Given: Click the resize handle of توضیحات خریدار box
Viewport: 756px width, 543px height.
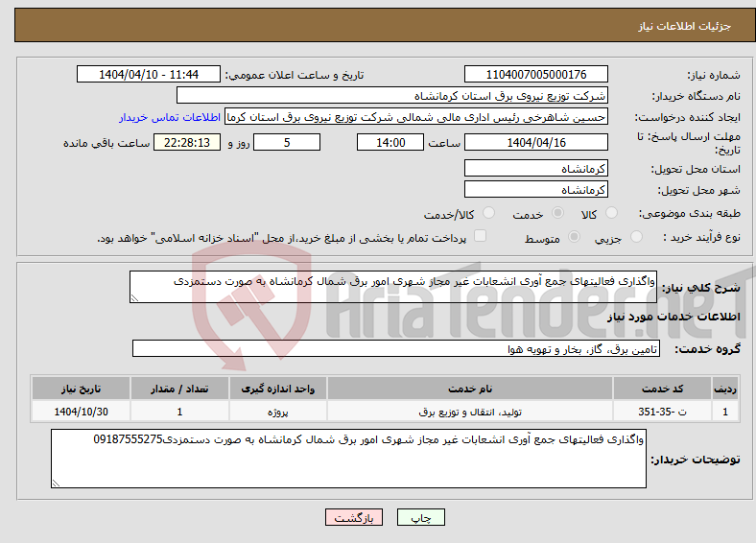Looking at the screenshot, I should point(56,484).
